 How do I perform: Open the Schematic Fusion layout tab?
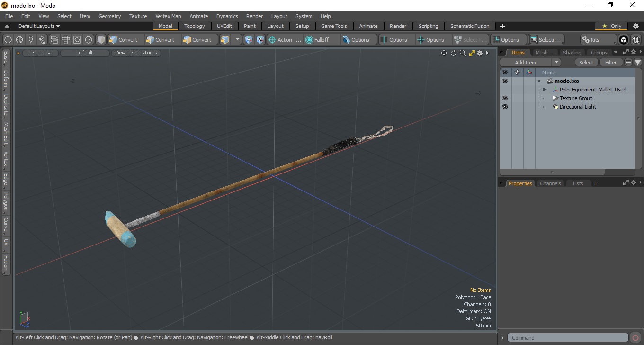coord(470,26)
